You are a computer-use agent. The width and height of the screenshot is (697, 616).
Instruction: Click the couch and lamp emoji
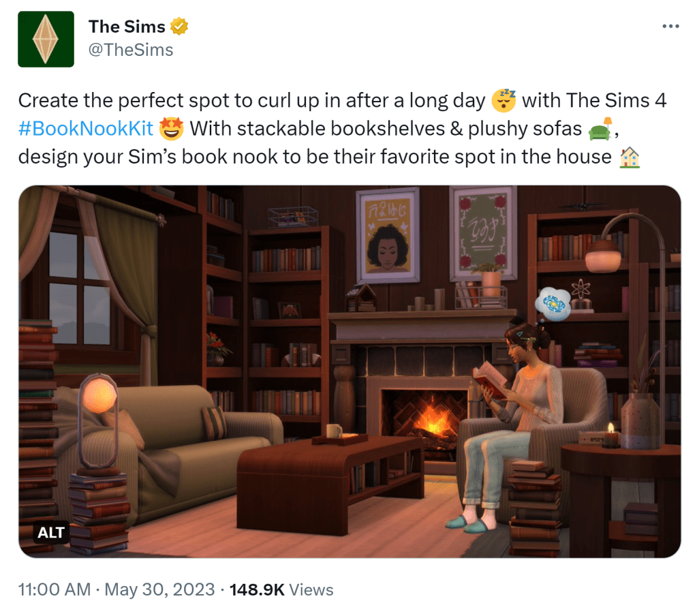pyautogui.click(x=600, y=129)
